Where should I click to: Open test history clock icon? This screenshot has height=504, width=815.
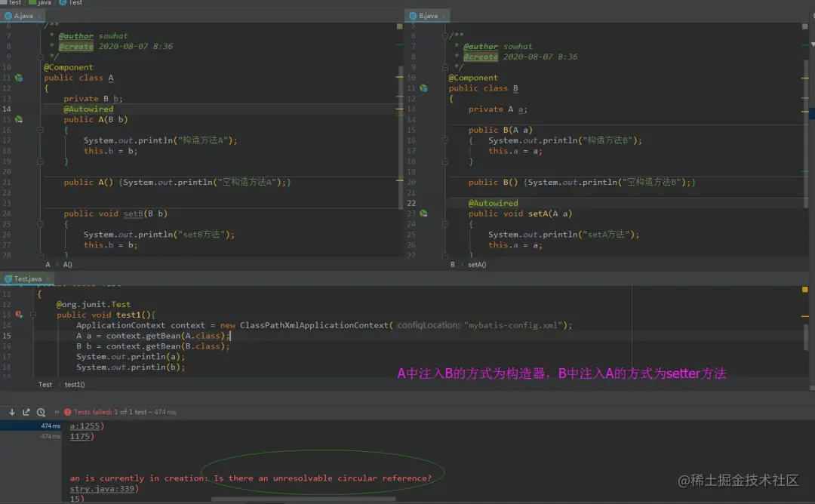41,412
